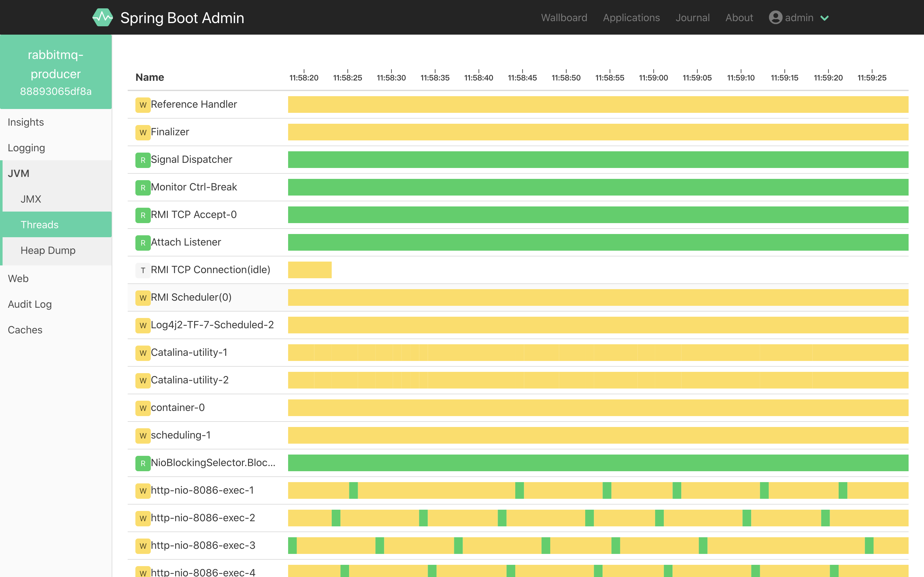The image size is (924, 577).
Task: Click the Spring Boot Admin heartbeat logo
Action: 102,18
